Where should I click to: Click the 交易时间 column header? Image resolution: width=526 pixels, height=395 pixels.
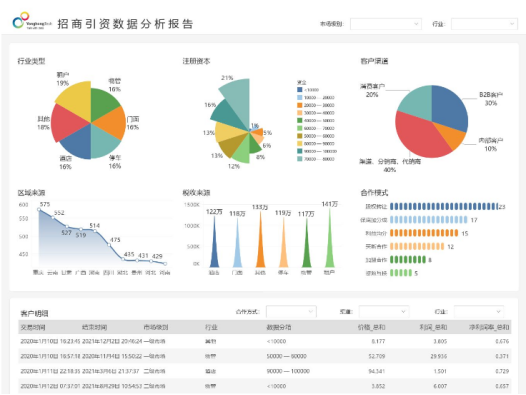click(x=33, y=327)
